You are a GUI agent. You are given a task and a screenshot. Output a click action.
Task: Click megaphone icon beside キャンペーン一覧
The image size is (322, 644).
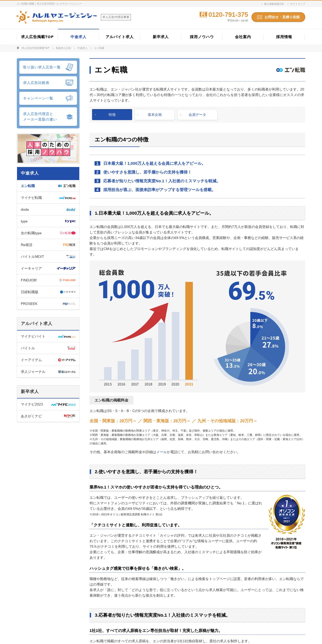pyautogui.click(x=69, y=98)
